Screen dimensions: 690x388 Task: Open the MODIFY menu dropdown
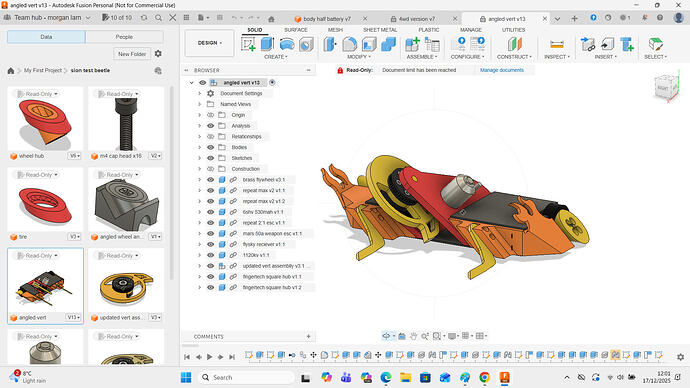359,57
